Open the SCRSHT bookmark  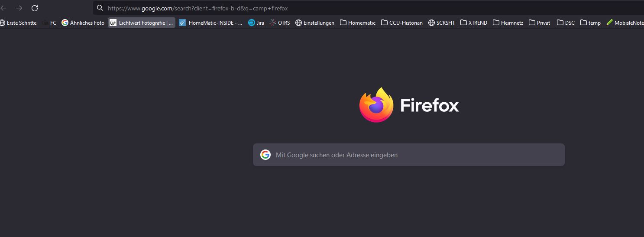pos(442,23)
